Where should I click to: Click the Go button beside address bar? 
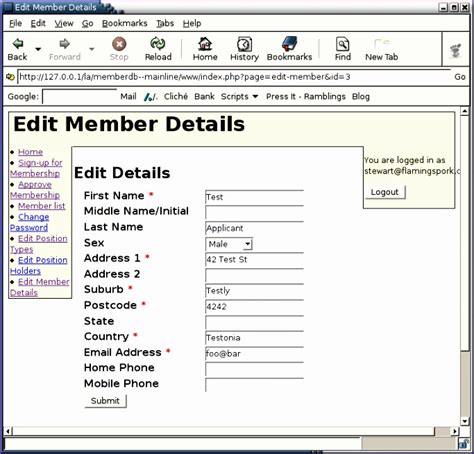460,77
